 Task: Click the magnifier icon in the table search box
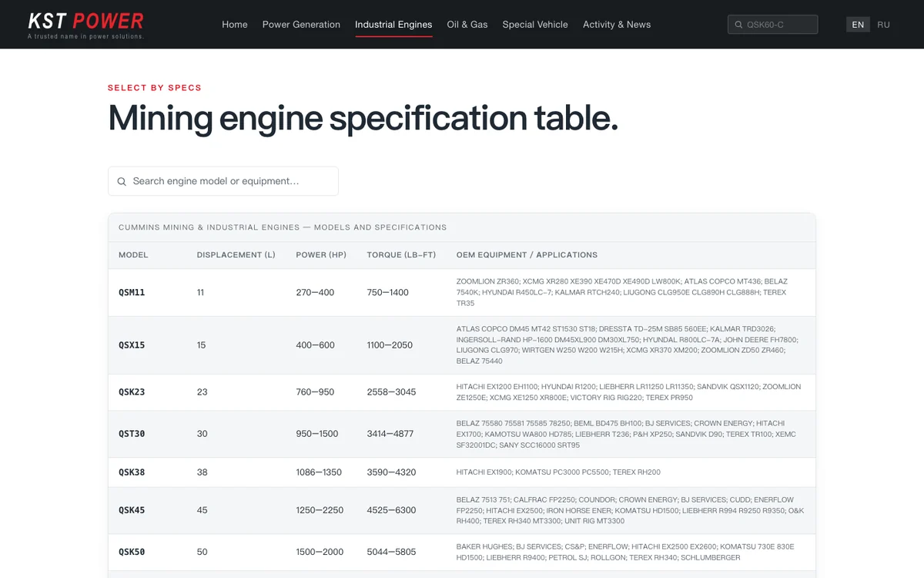click(122, 182)
